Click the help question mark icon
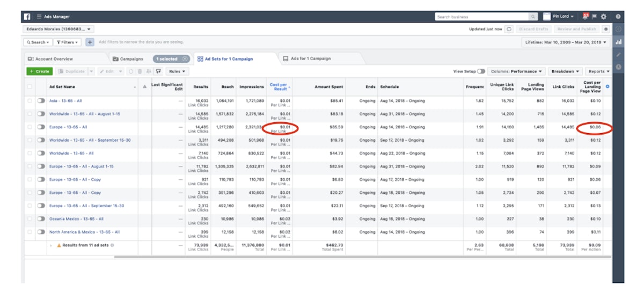Screen dimensions: 644x292 point(618,17)
